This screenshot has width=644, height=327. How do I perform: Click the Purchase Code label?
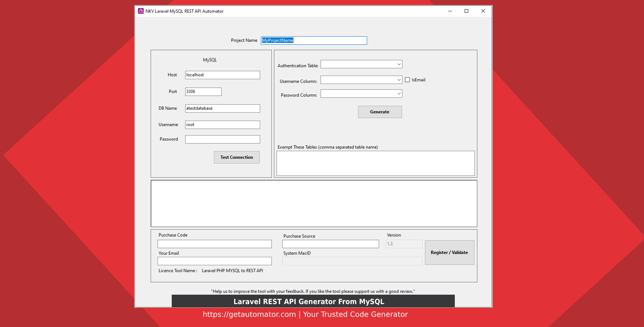173,235
